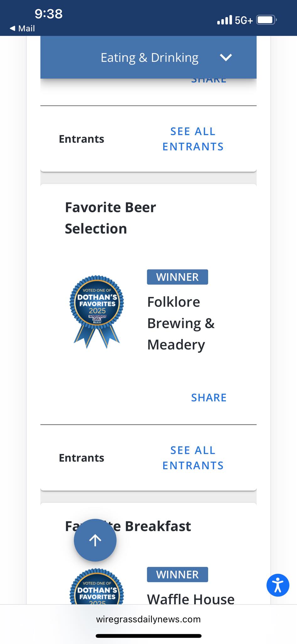Tap the status bar clock showing 9:38
The height and width of the screenshot is (644, 297).
[49, 14]
